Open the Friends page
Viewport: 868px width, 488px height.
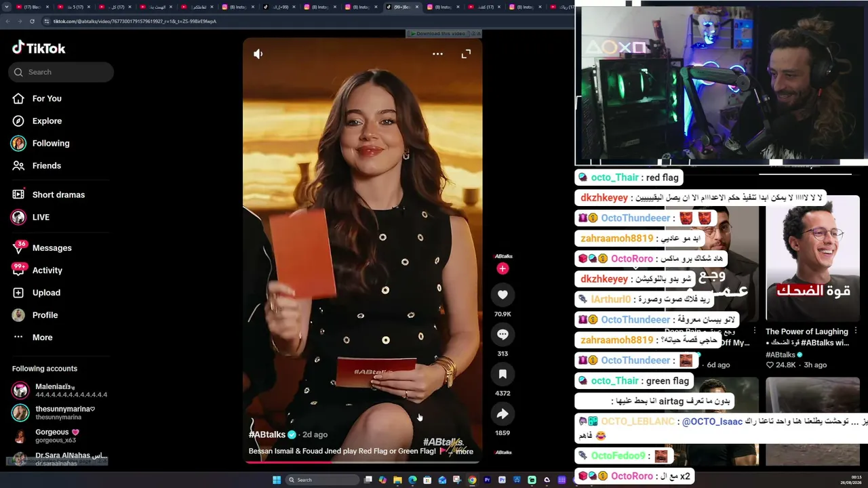[x=37, y=165]
